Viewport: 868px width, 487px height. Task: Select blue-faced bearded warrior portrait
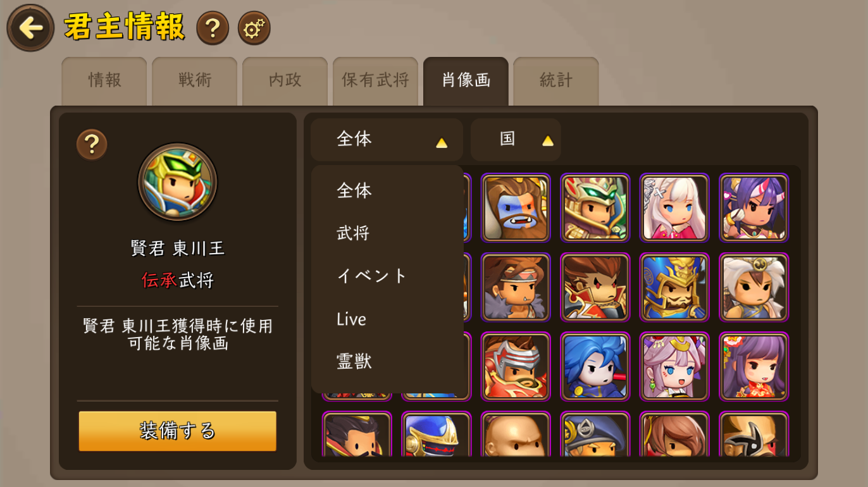click(516, 207)
